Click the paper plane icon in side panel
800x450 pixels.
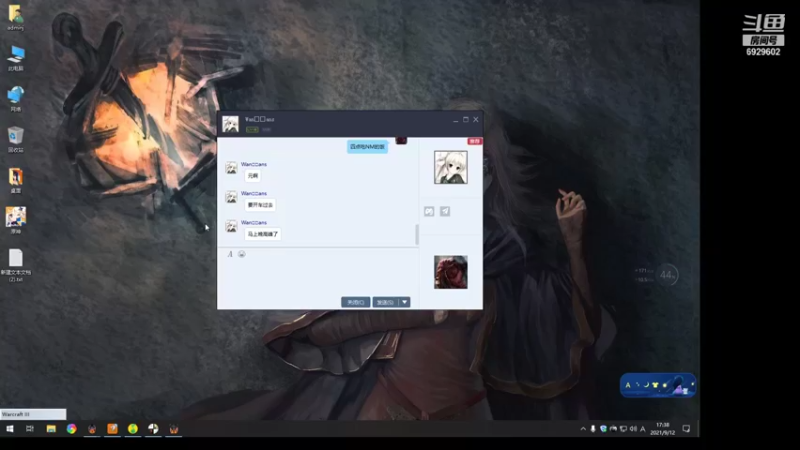pos(445,211)
